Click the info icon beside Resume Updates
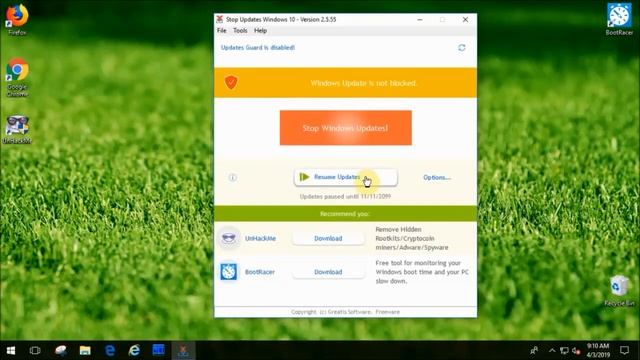The width and height of the screenshot is (640, 360). point(233,177)
